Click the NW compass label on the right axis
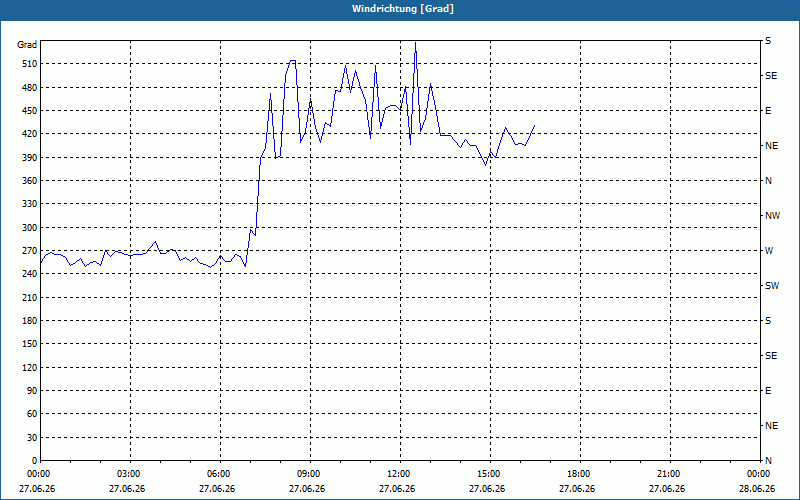 (772, 216)
